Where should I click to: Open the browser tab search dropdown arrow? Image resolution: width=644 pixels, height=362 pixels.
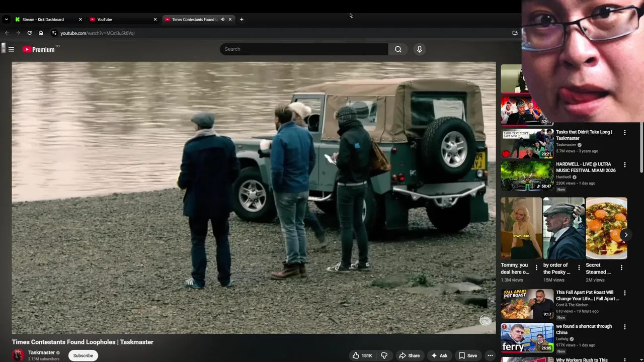tap(6, 19)
